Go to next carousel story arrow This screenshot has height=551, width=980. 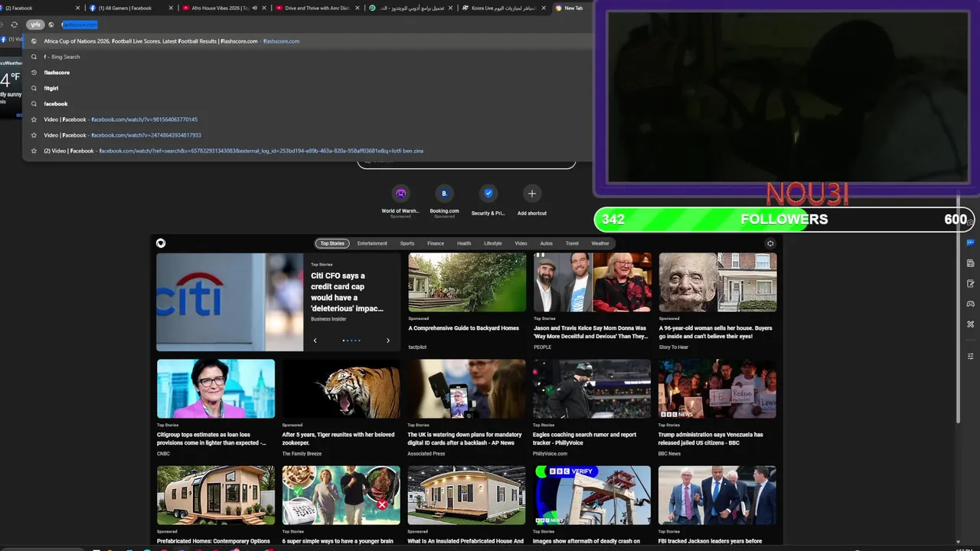point(387,341)
